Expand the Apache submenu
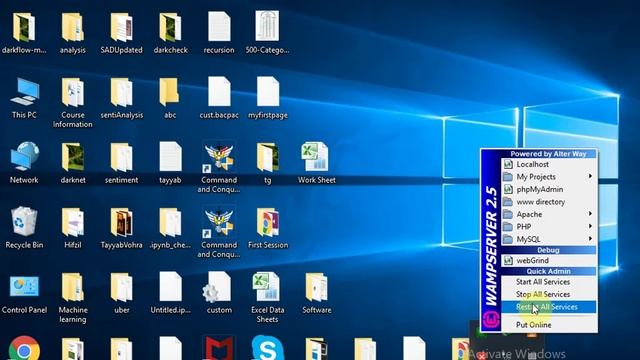Viewport: 640px width, 360px height. tap(549, 214)
